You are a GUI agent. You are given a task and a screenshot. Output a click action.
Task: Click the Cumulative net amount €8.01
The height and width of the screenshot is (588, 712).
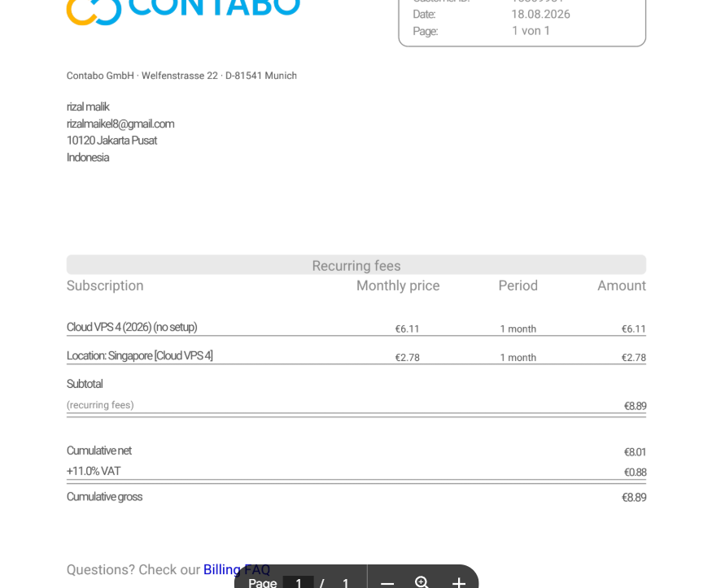coord(635,452)
